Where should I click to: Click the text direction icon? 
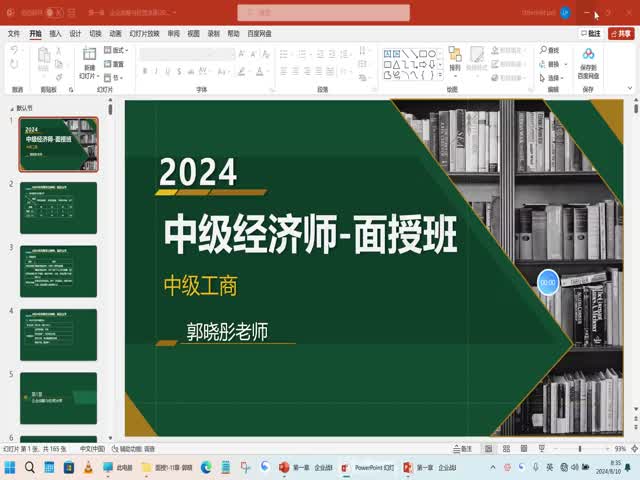pos(362,51)
